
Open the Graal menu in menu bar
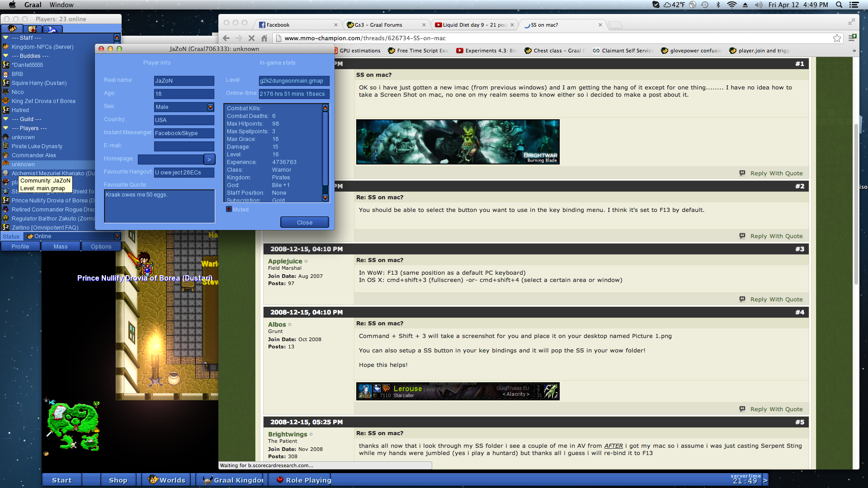(33, 5)
